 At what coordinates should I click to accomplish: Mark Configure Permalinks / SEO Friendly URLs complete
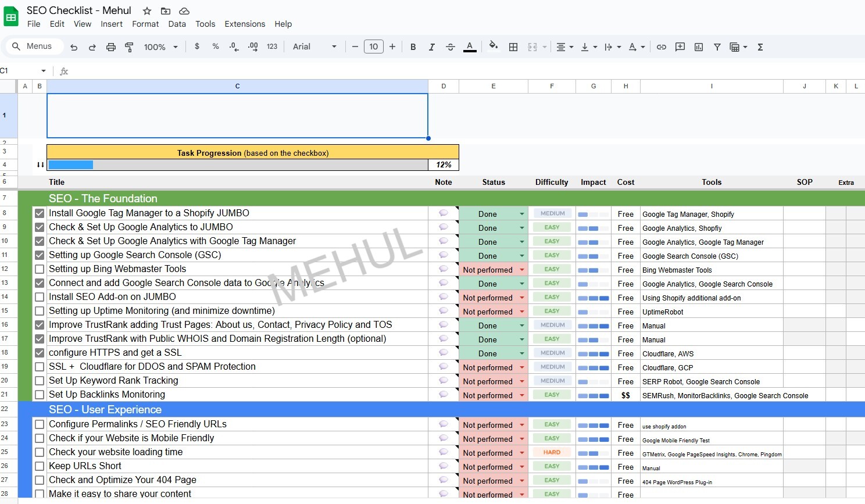coord(39,424)
